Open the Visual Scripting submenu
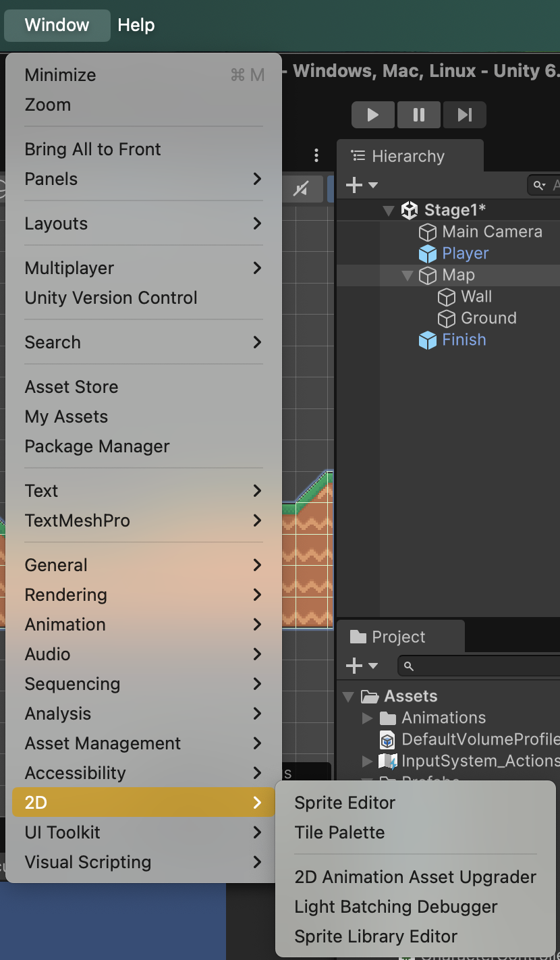Screen dimensions: 560x960 point(144,862)
